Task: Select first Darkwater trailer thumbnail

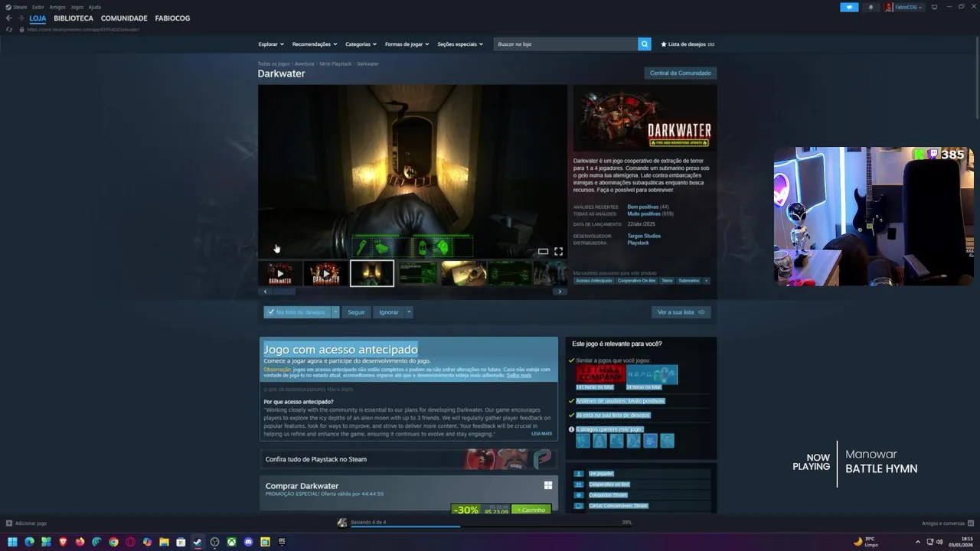Action: tap(280, 273)
